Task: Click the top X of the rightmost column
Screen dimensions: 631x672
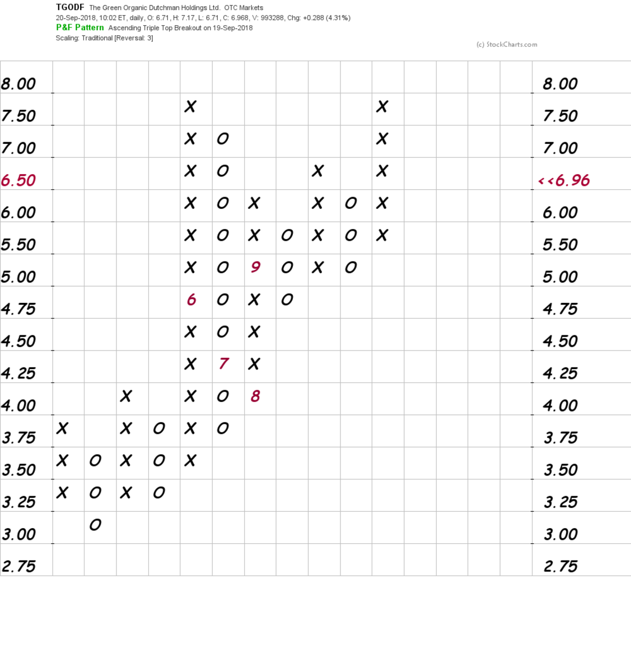Action: pos(382,106)
